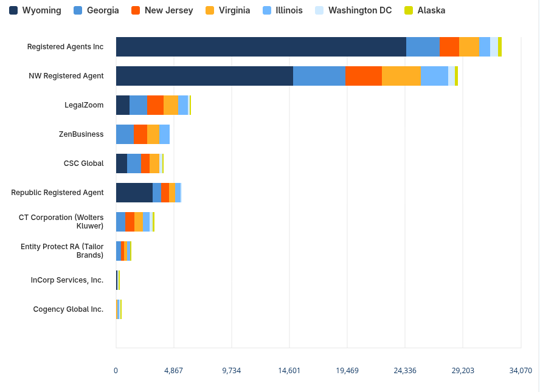Select CSC Global Georgia bar segment
This screenshot has height=392, width=540.
point(134,164)
